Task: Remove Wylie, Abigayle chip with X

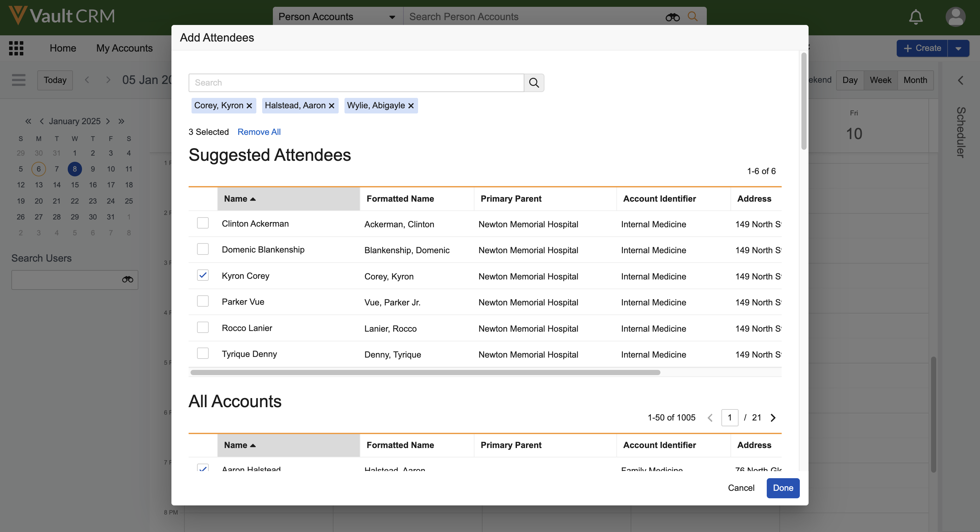Action: click(411, 106)
